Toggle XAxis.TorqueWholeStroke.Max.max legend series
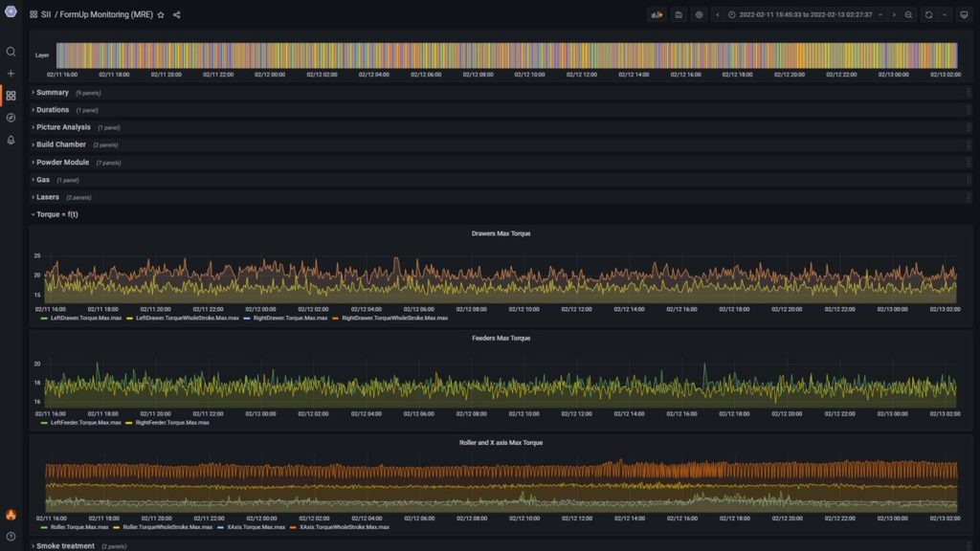Screen dimensions: 980x551 point(344,527)
